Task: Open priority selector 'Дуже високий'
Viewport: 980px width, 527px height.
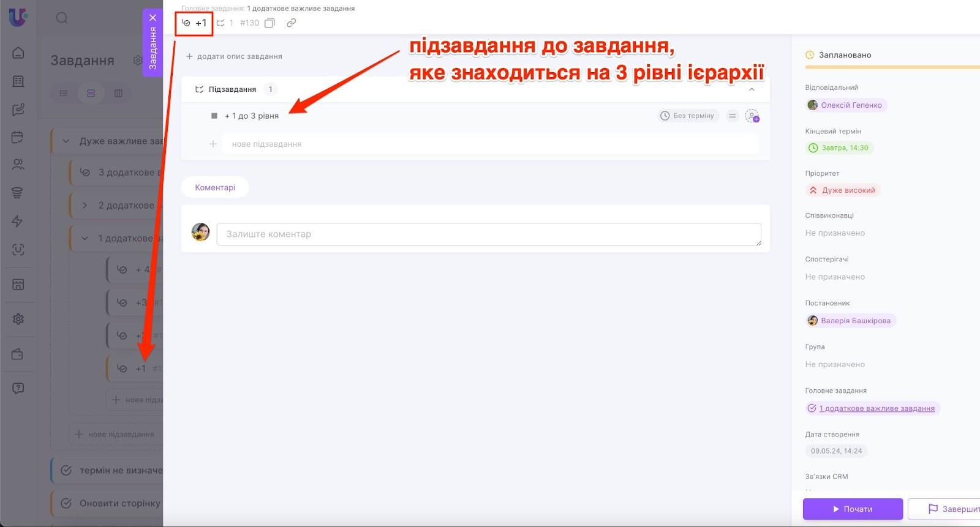Action: (842, 190)
